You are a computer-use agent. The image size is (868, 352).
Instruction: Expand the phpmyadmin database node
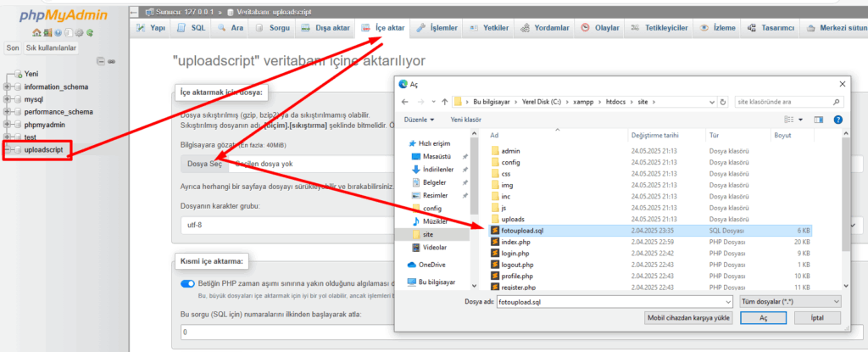(7, 124)
